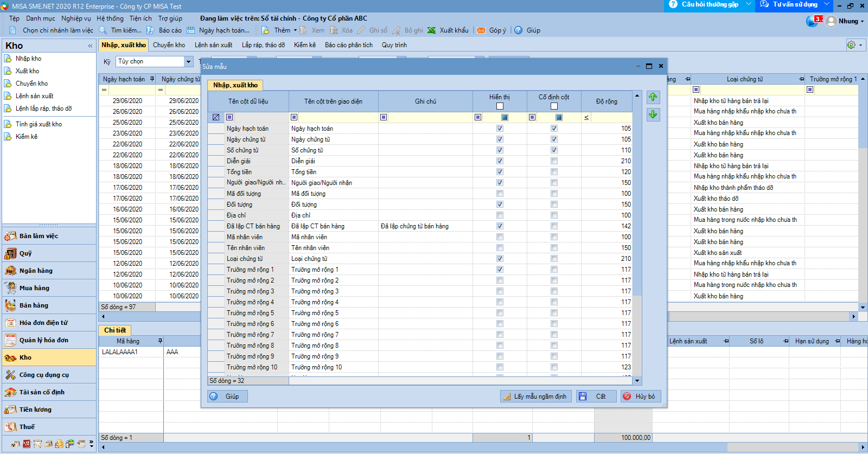Toggle Cố định cột for Ngày chứng từ row
This screenshot has width=868, height=454.
click(x=554, y=139)
